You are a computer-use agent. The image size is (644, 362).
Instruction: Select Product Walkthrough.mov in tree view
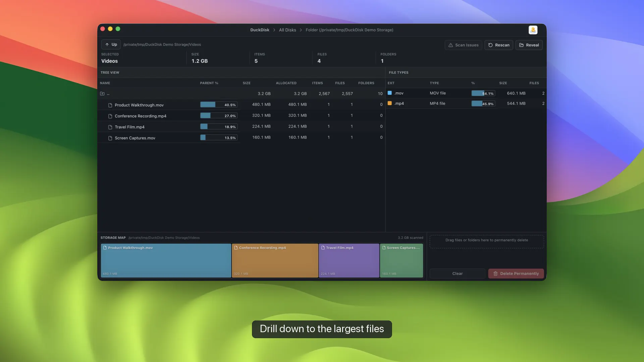pyautogui.click(x=139, y=105)
